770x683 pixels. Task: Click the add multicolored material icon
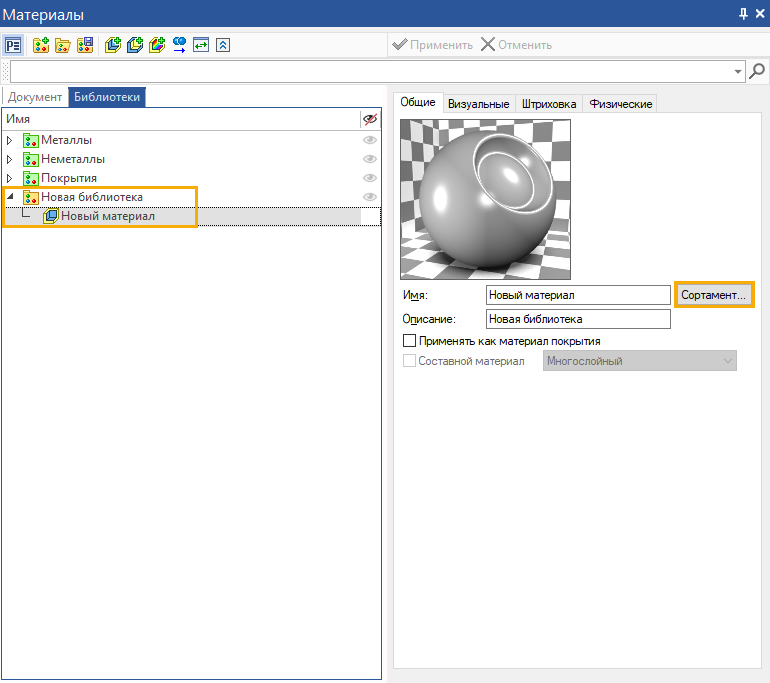157,45
